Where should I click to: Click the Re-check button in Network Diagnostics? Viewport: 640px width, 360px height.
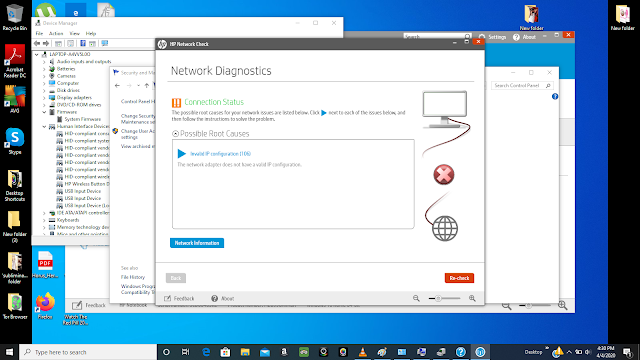(459, 278)
